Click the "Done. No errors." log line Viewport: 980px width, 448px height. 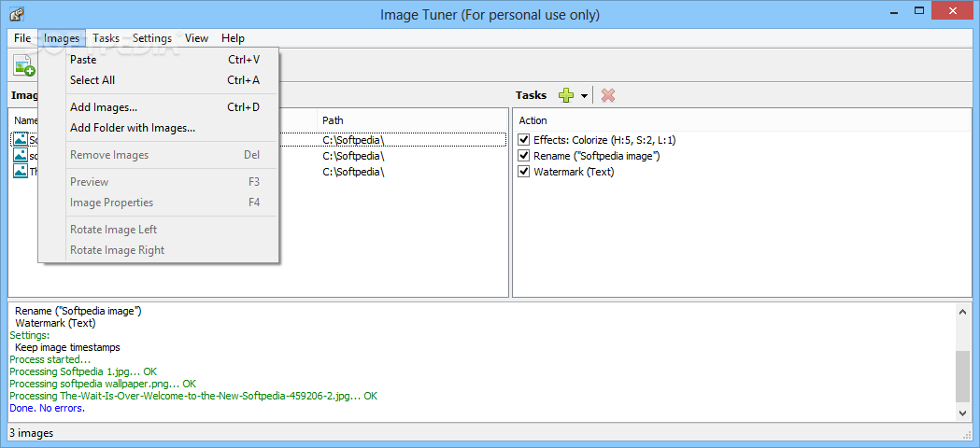48,408
